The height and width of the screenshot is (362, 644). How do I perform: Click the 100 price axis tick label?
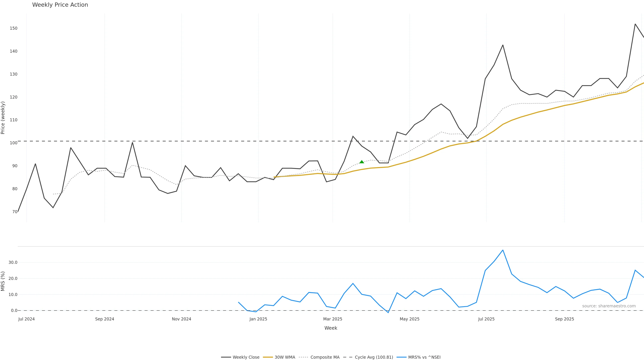[13, 143]
